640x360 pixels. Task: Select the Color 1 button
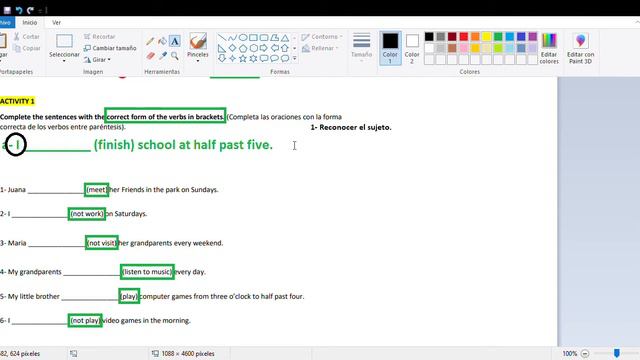click(x=390, y=48)
